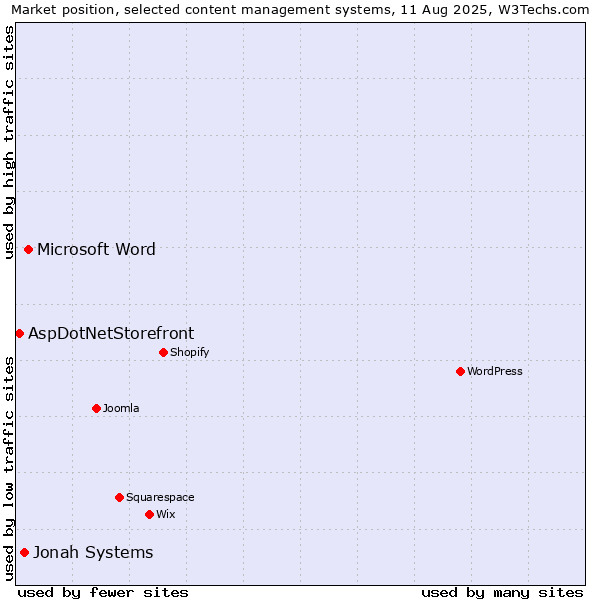The width and height of the screenshot is (600, 600).
Task: Click the 'used by many sites' axis label
Action: tap(502, 593)
